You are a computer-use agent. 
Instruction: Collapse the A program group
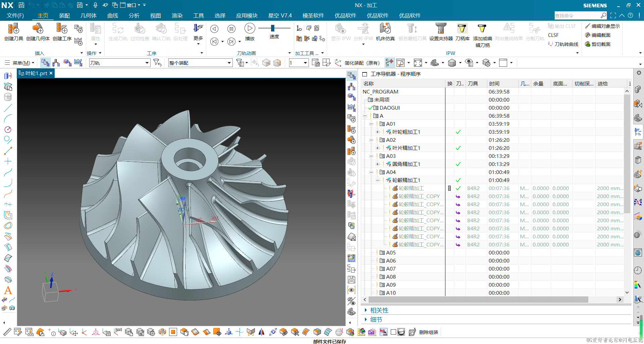click(x=365, y=116)
